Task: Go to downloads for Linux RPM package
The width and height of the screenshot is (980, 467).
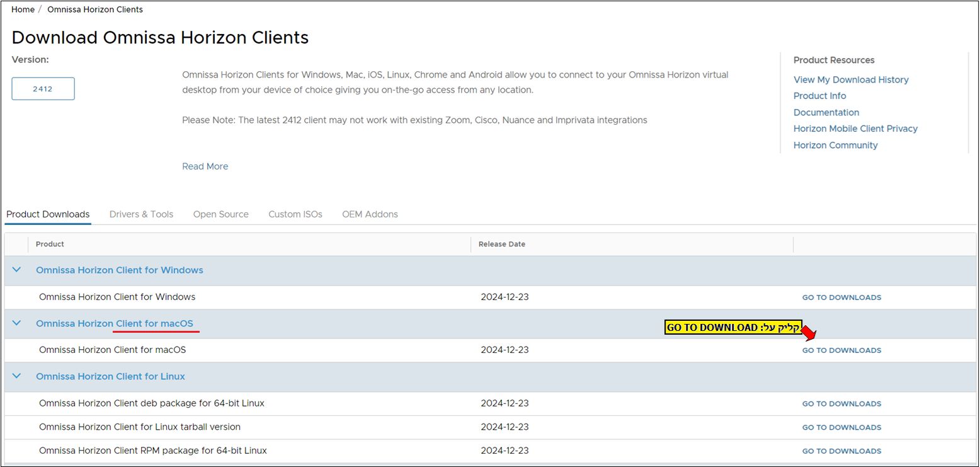Action: (841, 451)
